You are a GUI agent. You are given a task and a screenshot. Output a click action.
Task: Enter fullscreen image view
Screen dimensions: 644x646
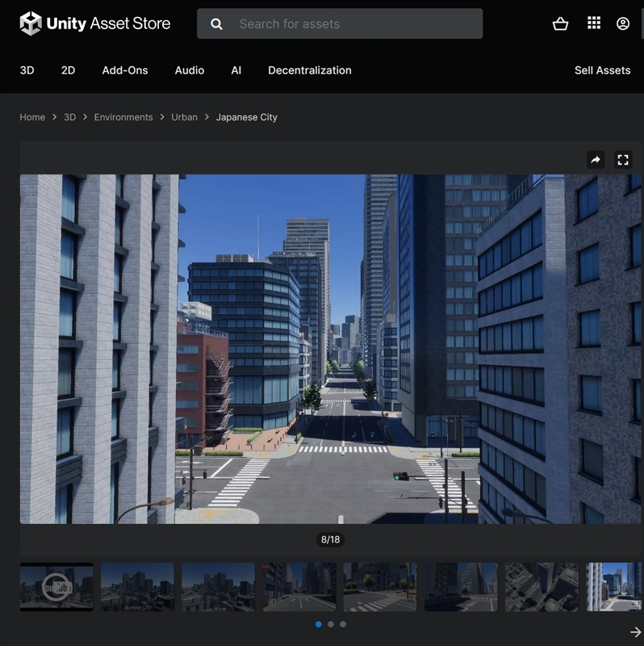click(623, 160)
